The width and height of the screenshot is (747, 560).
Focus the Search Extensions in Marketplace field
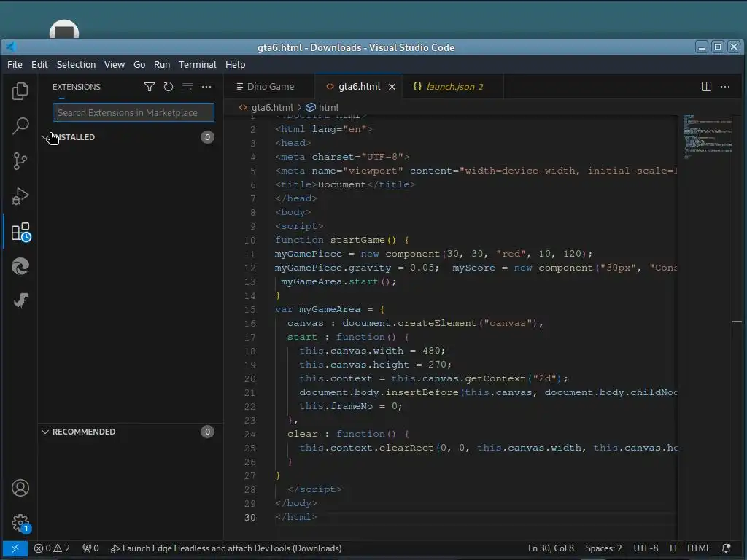pyautogui.click(x=133, y=112)
